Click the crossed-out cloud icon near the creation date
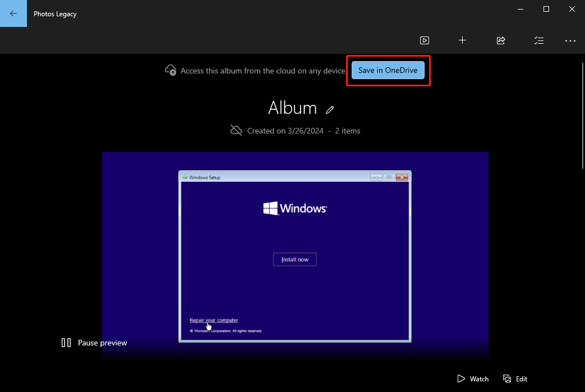The width and height of the screenshot is (585, 392). [236, 131]
